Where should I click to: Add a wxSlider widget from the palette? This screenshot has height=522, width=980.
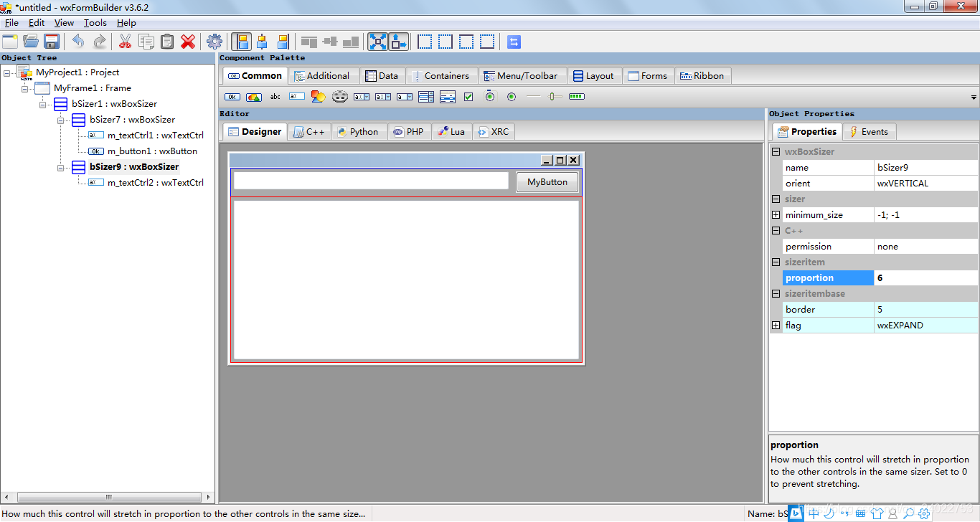pyautogui.click(x=555, y=96)
